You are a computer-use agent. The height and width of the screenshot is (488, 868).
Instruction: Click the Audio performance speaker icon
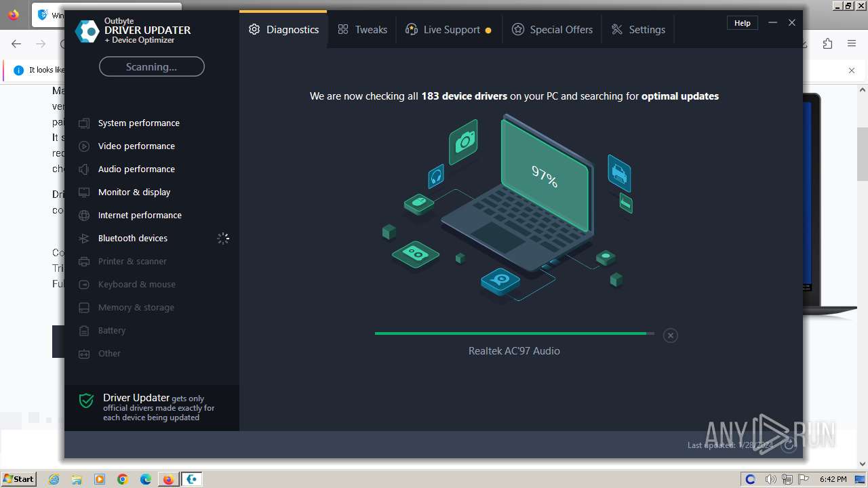(84, 169)
